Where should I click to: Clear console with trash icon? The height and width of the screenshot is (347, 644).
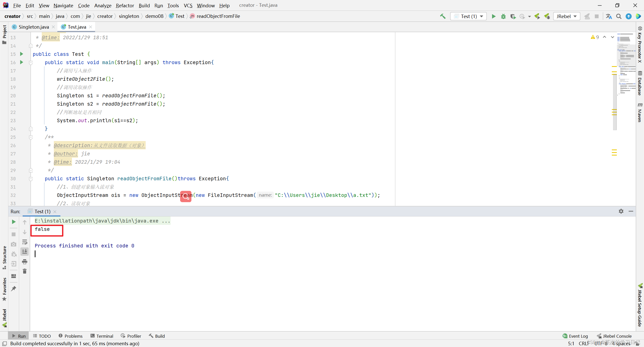pos(25,271)
